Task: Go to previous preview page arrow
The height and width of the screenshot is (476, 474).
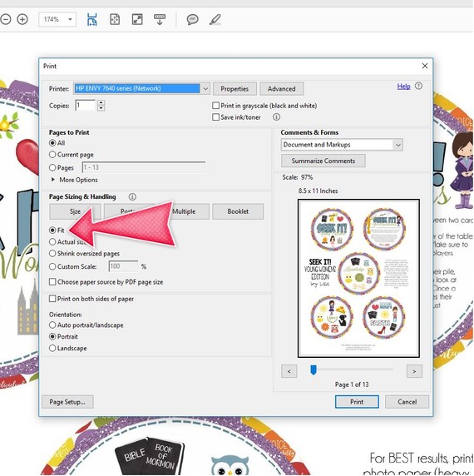Action: tap(289, 371)
